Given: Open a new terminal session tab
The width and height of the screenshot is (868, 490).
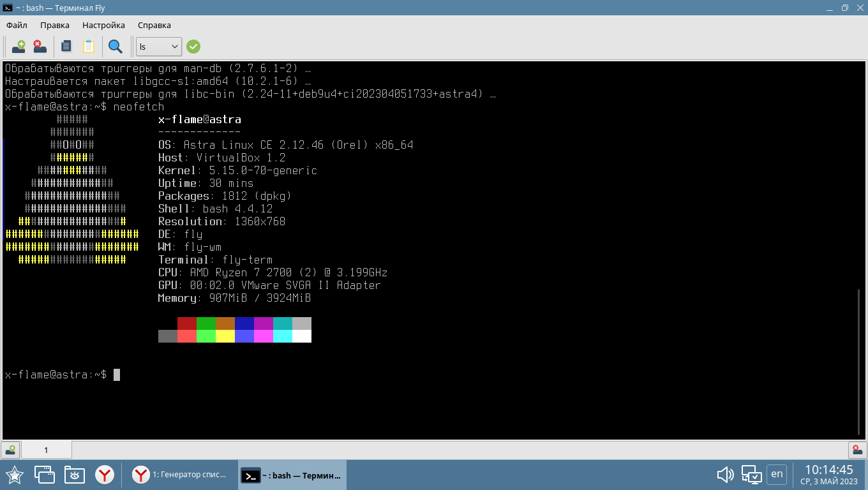Looking at the screenshot, I should pos(19,47).
